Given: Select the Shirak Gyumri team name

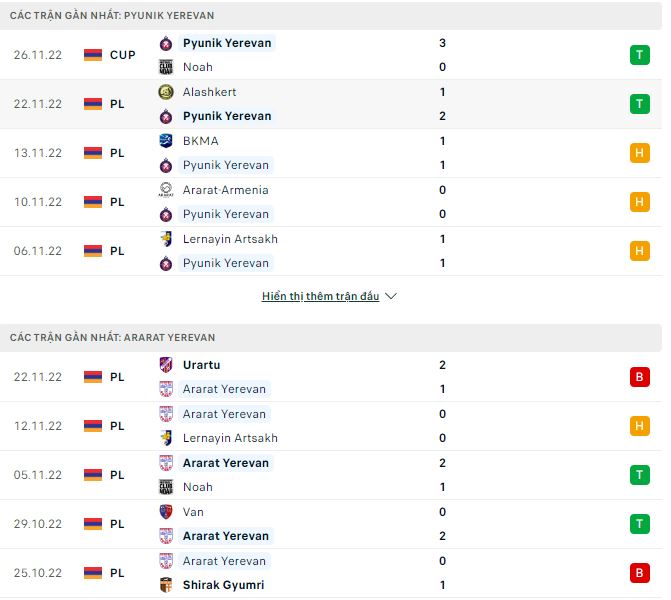Looking at the screenshot, I should pyautogui.click(x=223, y=585).
